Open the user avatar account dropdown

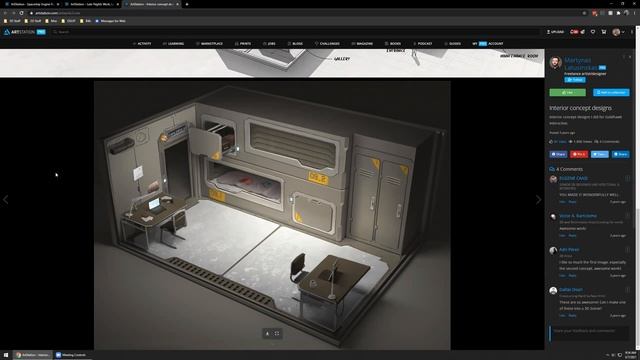click(618, 32)
